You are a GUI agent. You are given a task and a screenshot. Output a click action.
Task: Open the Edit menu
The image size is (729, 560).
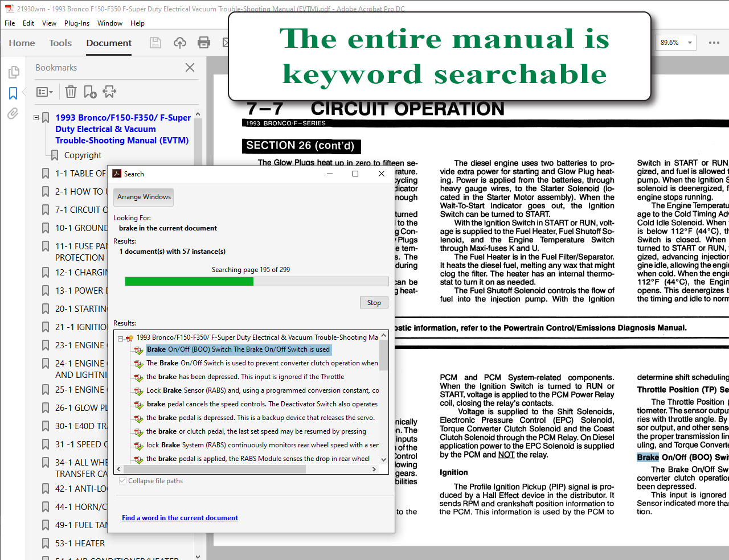click(x=28, y=23)
